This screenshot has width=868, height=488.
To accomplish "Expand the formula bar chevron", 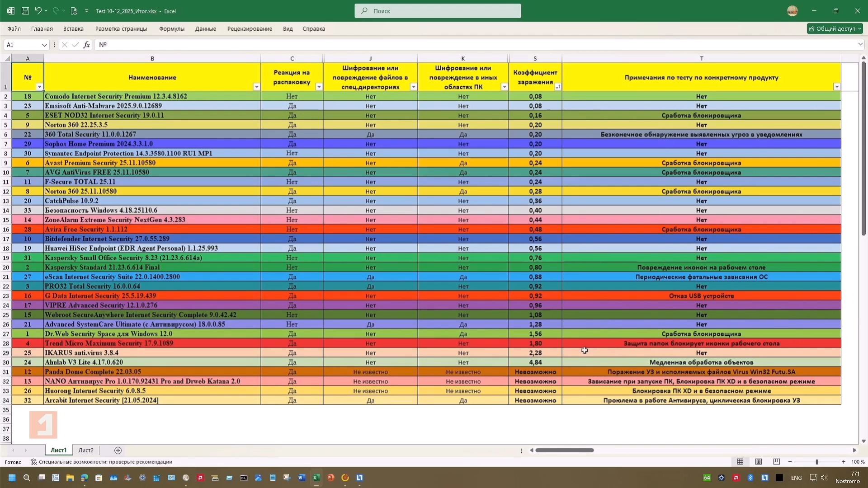I will tap(860, 44).
